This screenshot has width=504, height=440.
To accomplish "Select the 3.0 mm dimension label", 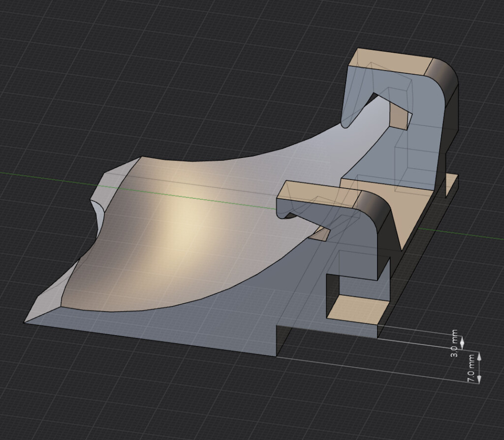I will click(454, 344).
